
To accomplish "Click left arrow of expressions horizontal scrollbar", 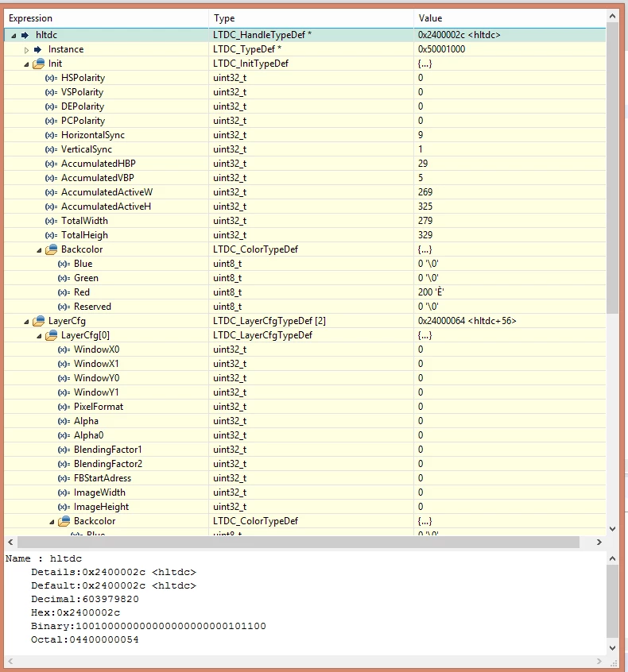I will click(x=10, y=543).
